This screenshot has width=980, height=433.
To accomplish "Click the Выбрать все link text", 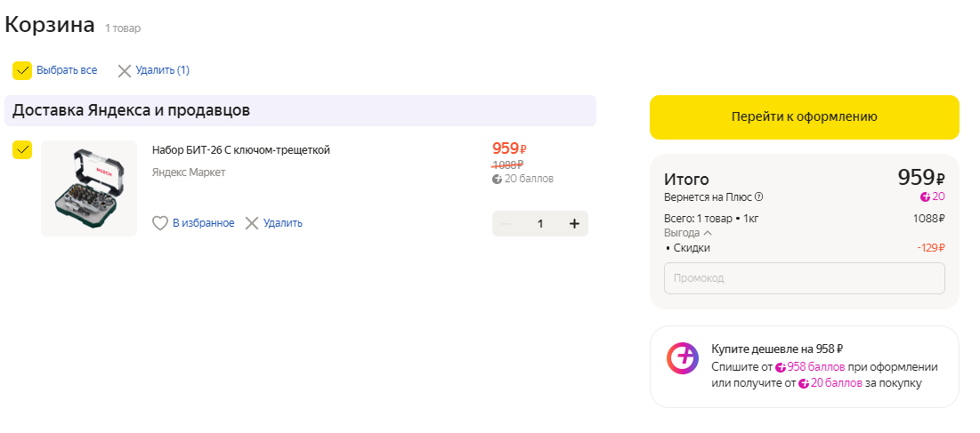I will [67, 70].
